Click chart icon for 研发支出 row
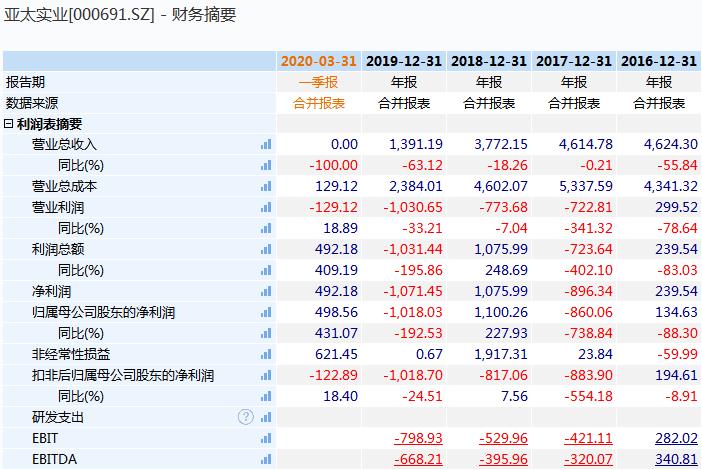This screenshot has height=470, width=702. click(x=266, y=418)
